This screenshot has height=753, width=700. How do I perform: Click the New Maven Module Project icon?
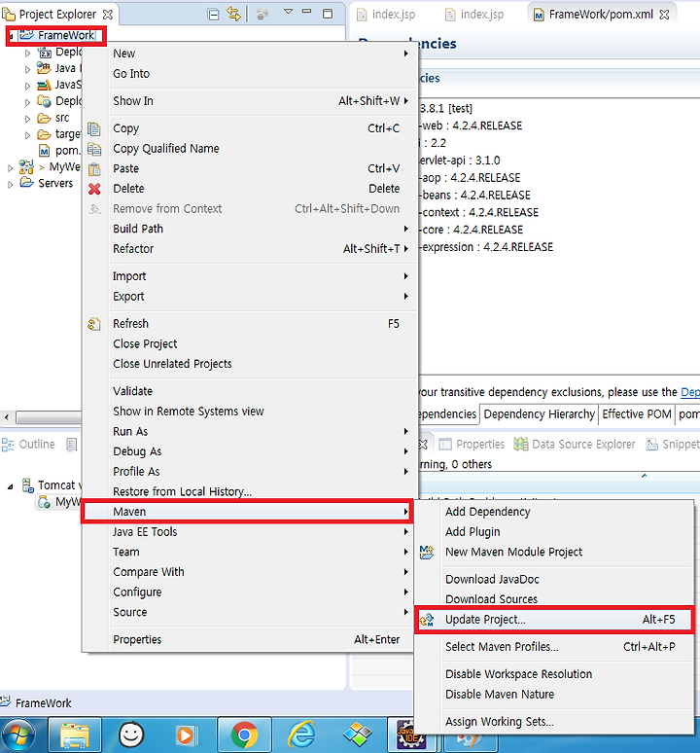click(x=427, y=553)
